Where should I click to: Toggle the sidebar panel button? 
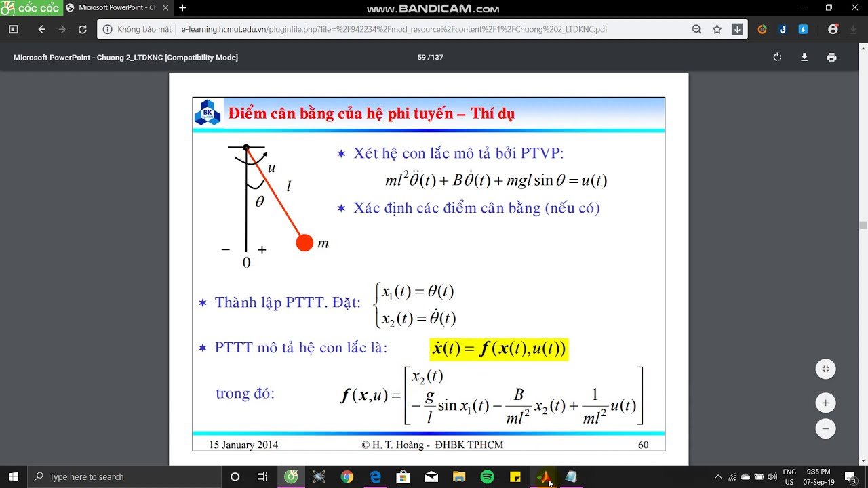click(x=13, y=29)
